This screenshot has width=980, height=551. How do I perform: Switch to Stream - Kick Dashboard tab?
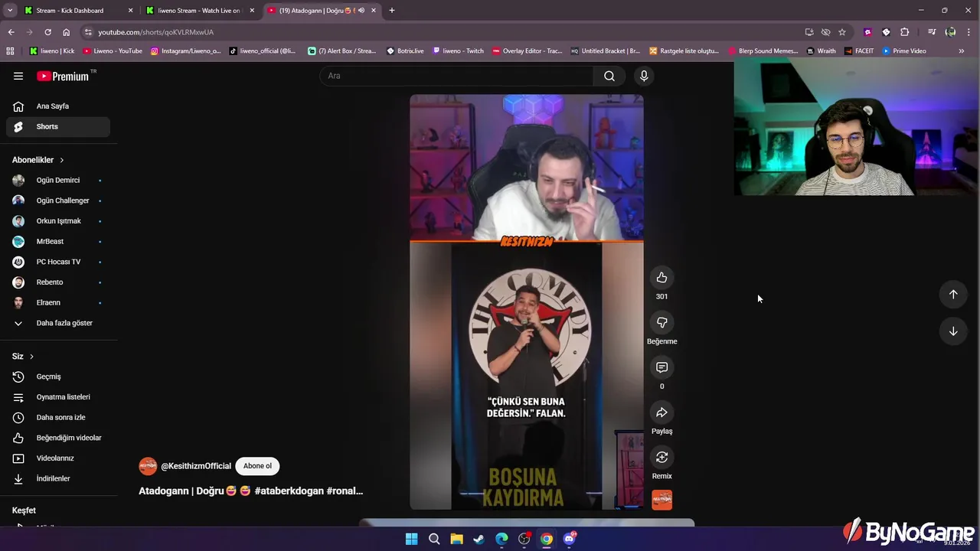[78, 10]
